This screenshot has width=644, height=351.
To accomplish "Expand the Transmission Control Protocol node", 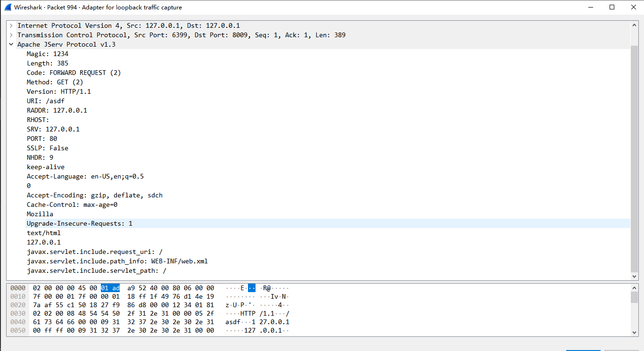I will pyautogui.click(x=11, y=35).
